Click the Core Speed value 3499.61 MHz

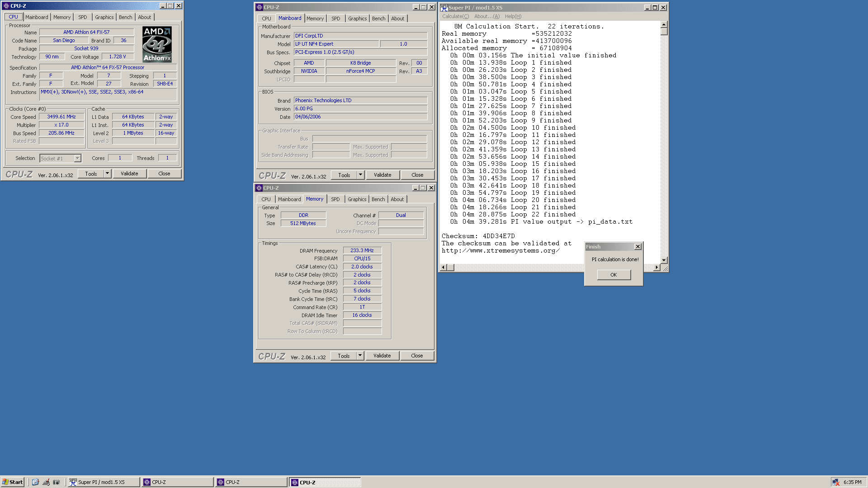(x=61, y=117)
